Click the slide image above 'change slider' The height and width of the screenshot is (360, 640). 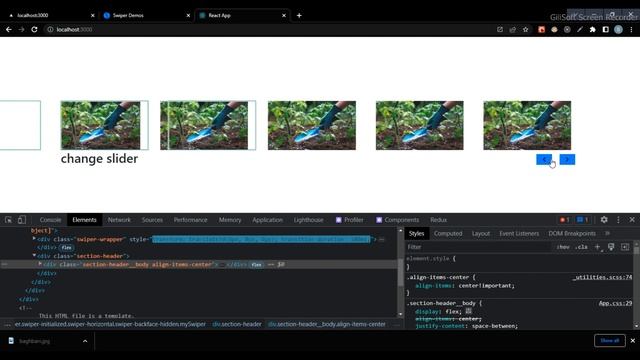(x=101, y=125)
